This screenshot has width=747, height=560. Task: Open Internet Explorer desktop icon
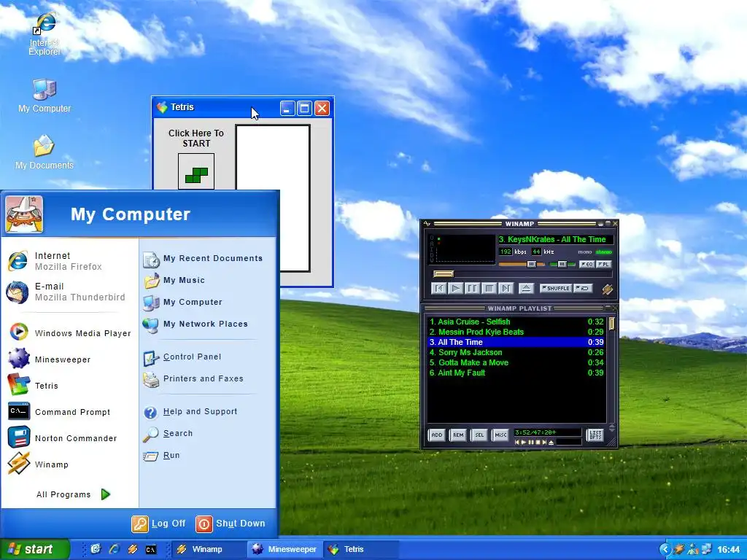44,35
